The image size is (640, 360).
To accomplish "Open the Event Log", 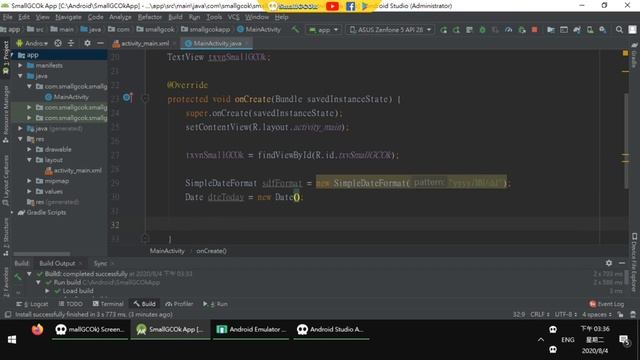I will coord(607,304).
